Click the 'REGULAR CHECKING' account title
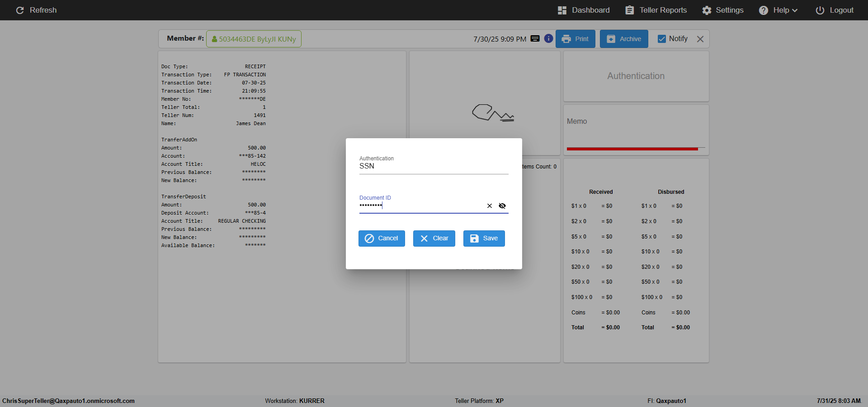The width and height of the screenshot is (868, 407). pos(242,221)
